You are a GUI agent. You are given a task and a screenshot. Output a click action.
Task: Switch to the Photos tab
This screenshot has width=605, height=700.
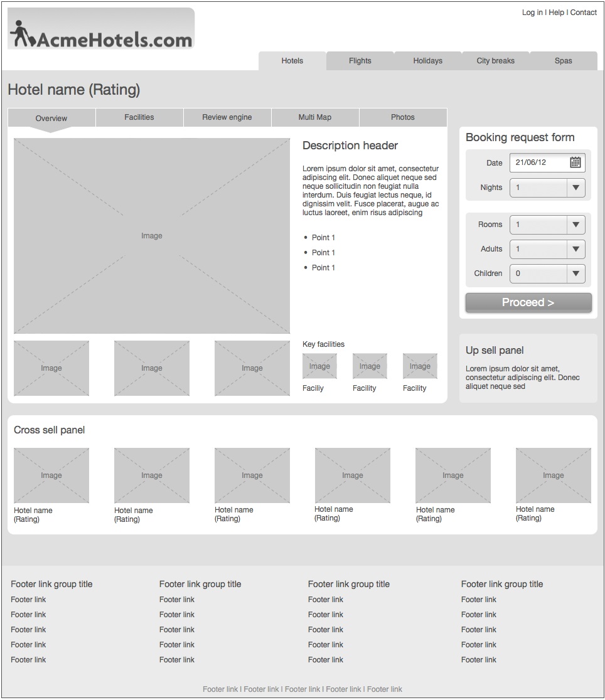click(402, 117)
